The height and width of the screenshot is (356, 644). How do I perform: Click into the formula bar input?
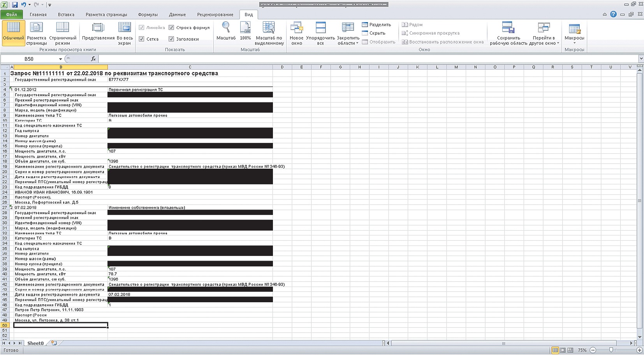coord(368,59)
